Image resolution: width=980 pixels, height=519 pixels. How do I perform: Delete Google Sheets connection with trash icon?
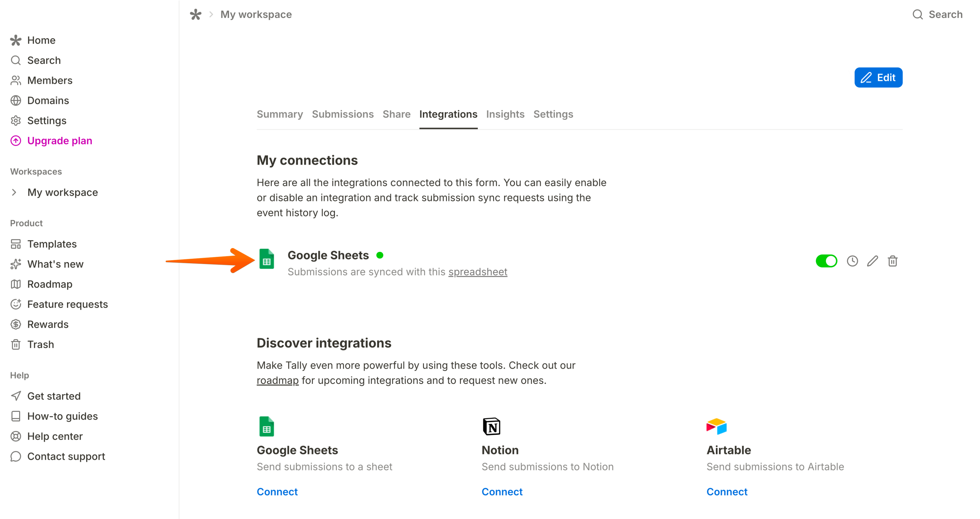pyautogui.click(x=893, y=261)
